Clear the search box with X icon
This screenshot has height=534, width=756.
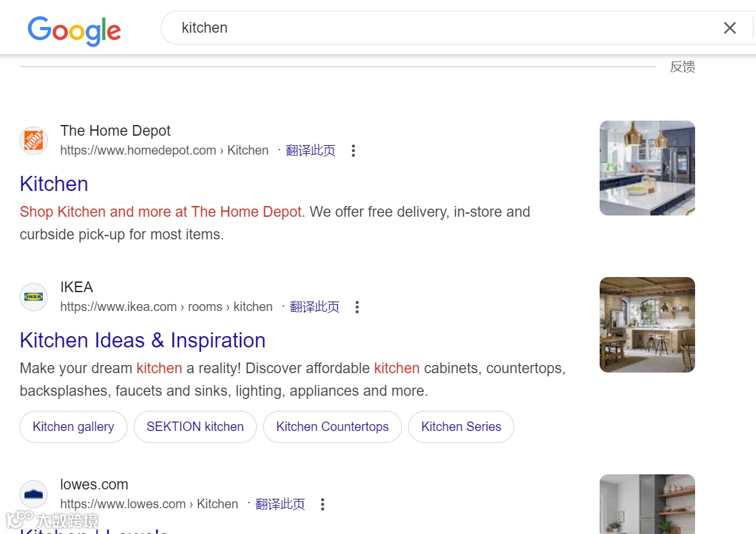(730, 28)
